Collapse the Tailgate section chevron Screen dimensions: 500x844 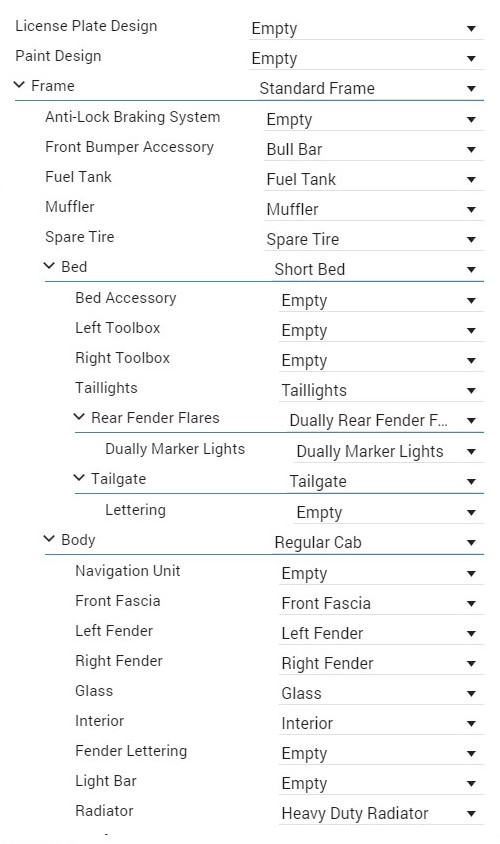pos(79,478)
